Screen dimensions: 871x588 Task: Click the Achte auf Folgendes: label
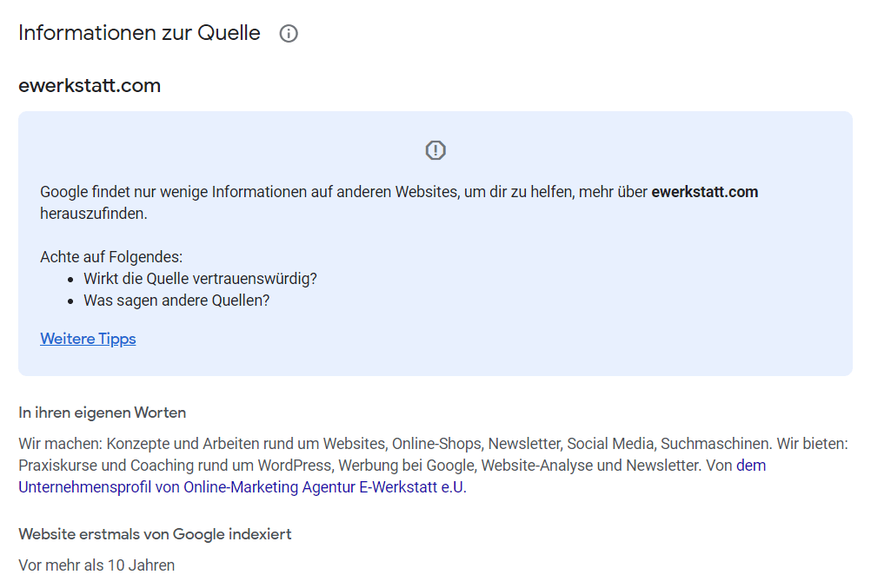point(111,257)
